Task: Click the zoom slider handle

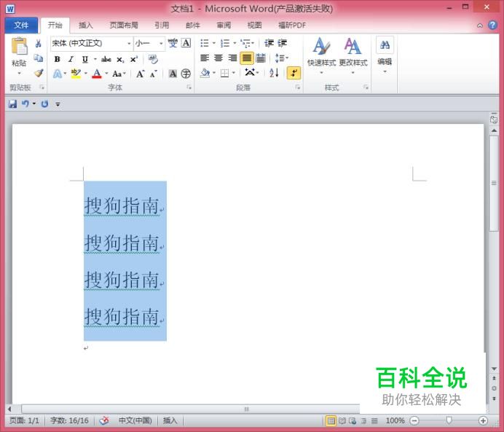Action: (449, 420)
